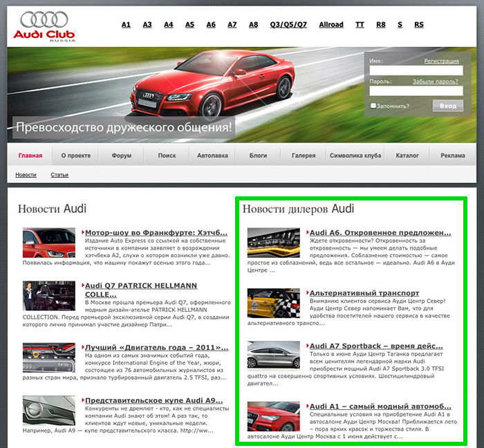484x448 pixels.
Task: Open the Allroad model link
Action: tap(331, 25)
